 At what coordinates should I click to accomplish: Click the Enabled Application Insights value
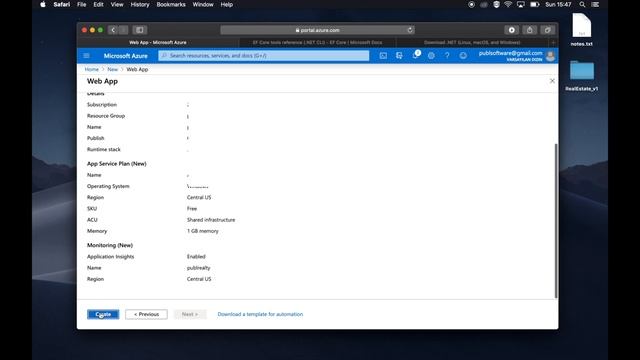(x=196, y=257)
